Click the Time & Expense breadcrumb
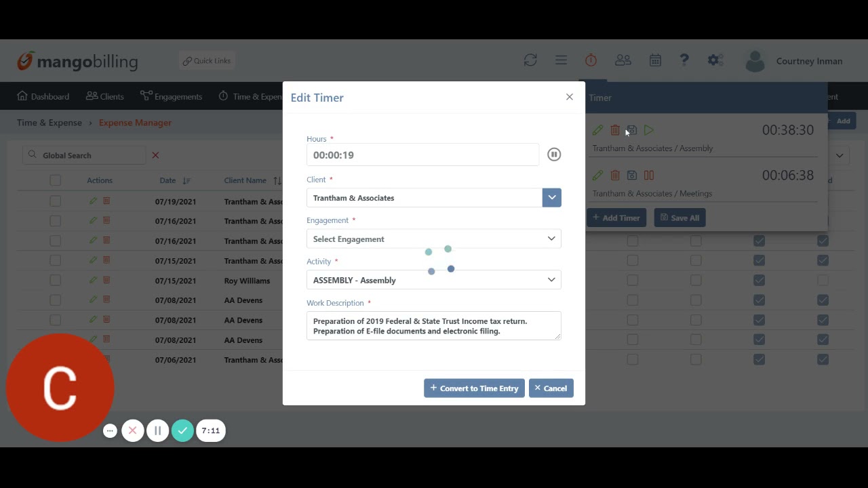Viewport: 868px width, 488px height. tap(50, 123)
